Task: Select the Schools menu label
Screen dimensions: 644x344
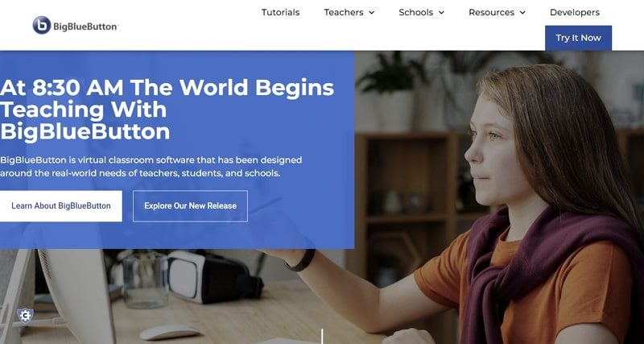Action: coord(415,12)
